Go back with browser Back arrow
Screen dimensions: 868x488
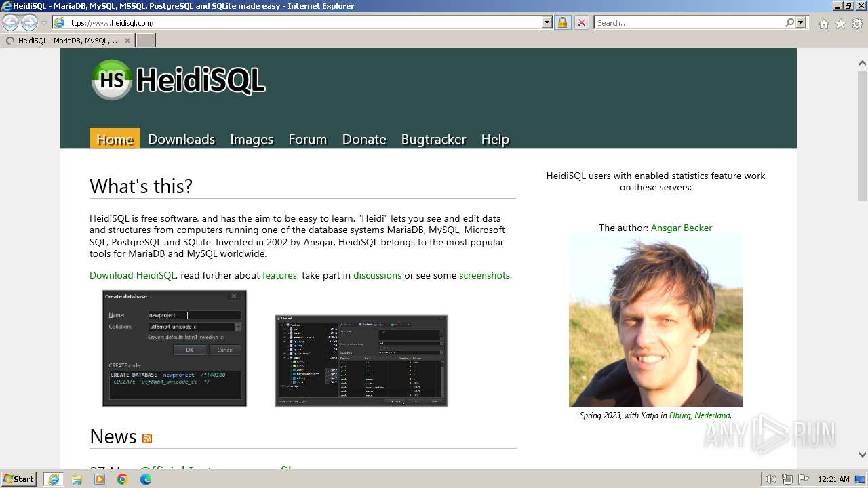pyautogui.click(x=10, y=22)
